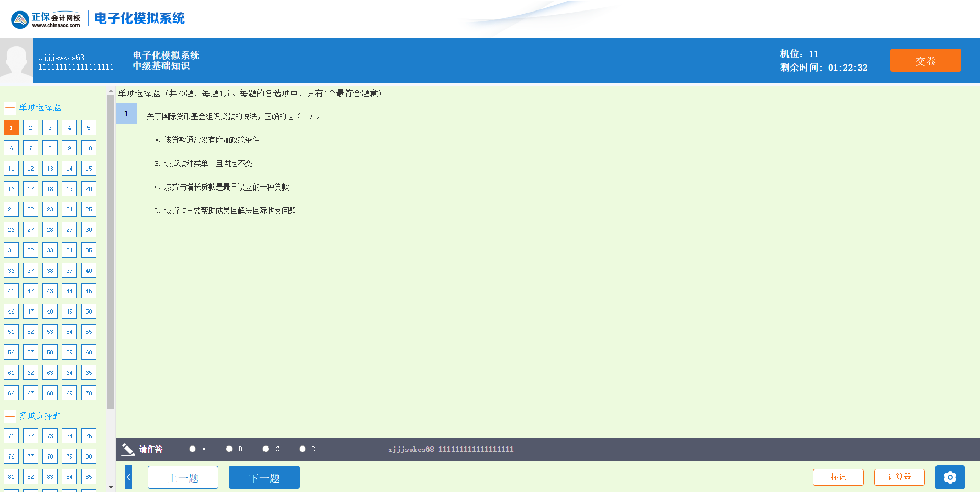This screenshot has height=492, width=980.
Task: Click option text 'C. 减贫与增长贷款是最早设立的一种贷款'
Action: pos(222,187)
